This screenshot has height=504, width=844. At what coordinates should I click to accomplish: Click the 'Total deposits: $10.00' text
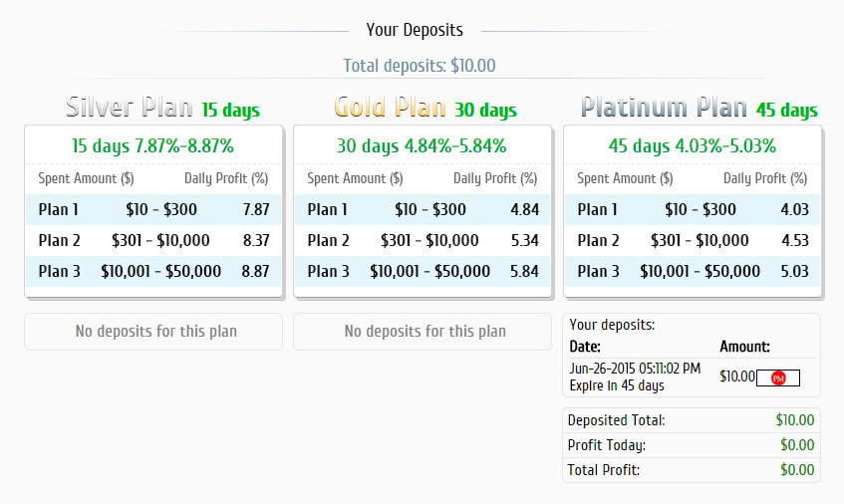(x=420, y=66)
